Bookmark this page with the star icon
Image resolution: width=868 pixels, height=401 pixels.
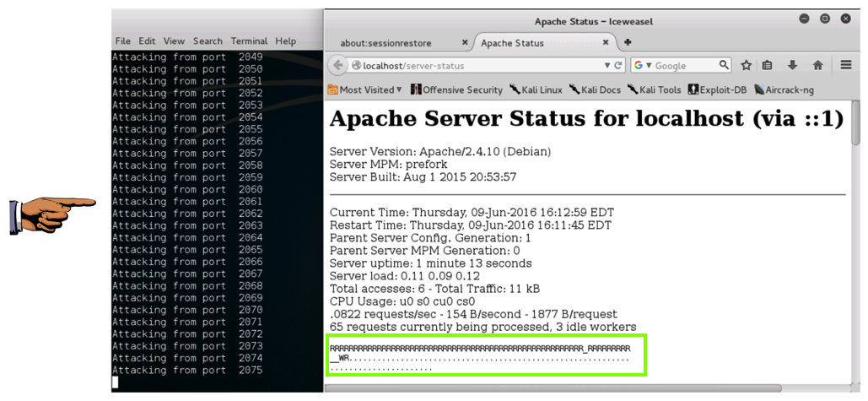pyautogui.click(x=747, y=66)
